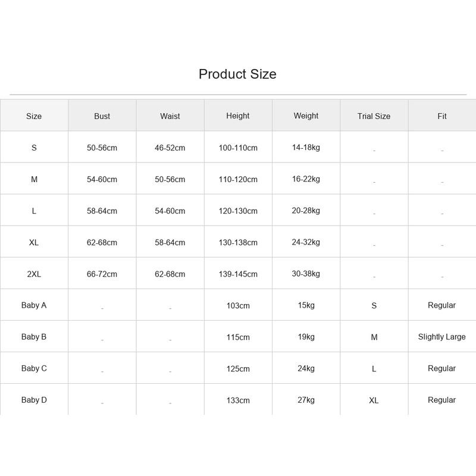
Task: Click the Product Size heading
Action: [237, 74]
